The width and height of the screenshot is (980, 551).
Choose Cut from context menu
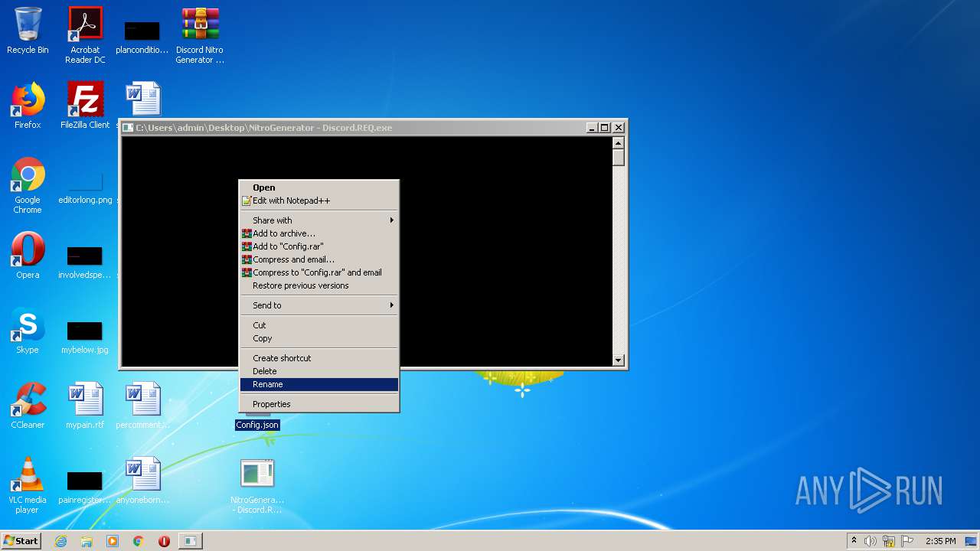[x=319, y=325]
